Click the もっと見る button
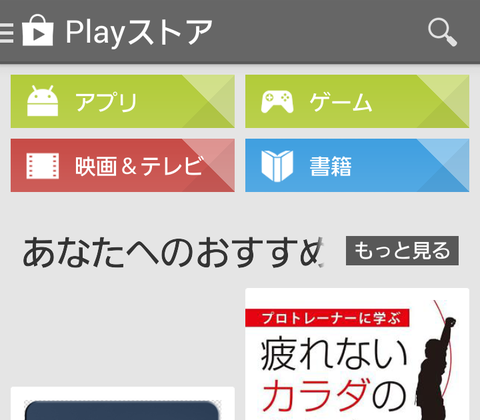This screenshot has width=480, height=420. (x=402, y=251)
